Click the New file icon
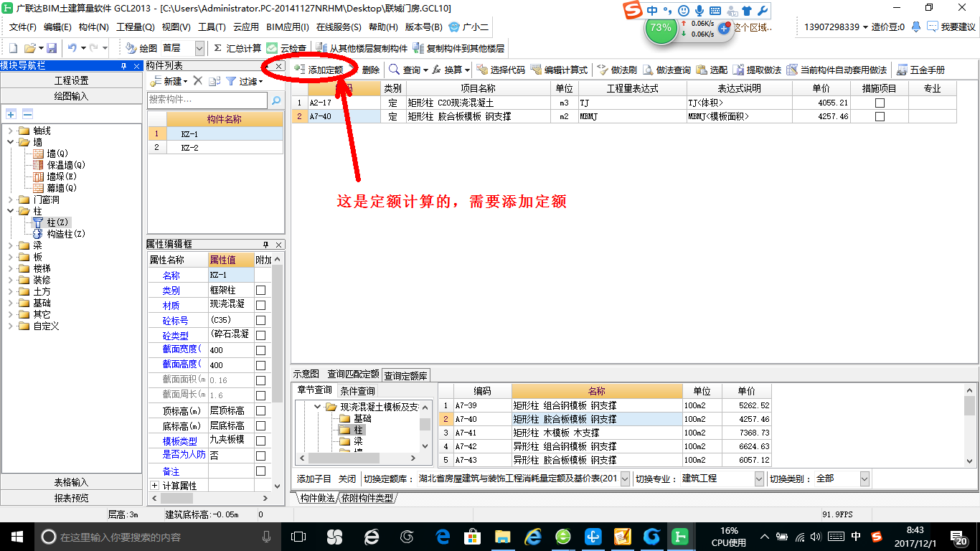 coord(13,48)
